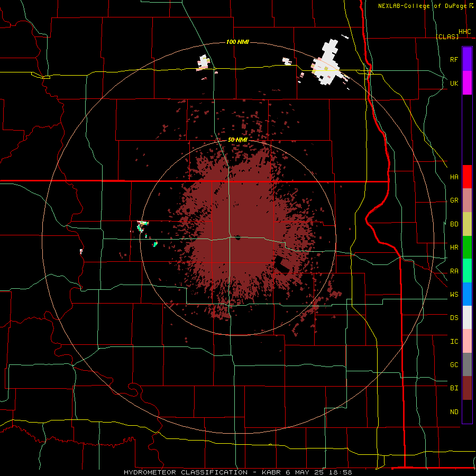
Task: Click the GR legend label
Action: click(454, 200)
